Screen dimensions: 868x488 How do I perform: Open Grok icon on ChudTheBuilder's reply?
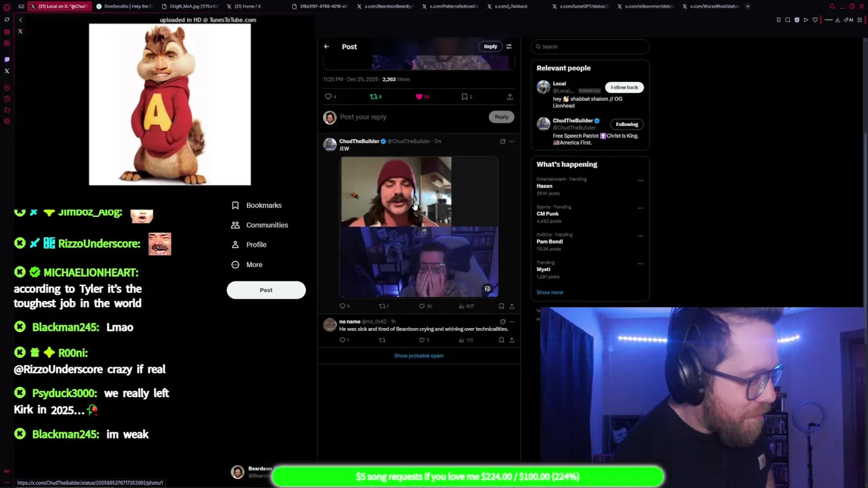[x=502, y=142]
